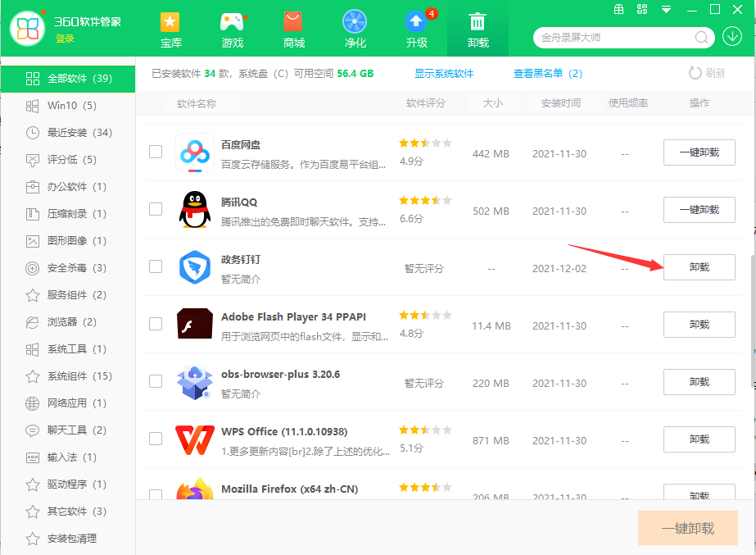
Task: Select 浏览器 (2) category
Action: (x=68, y=322)
